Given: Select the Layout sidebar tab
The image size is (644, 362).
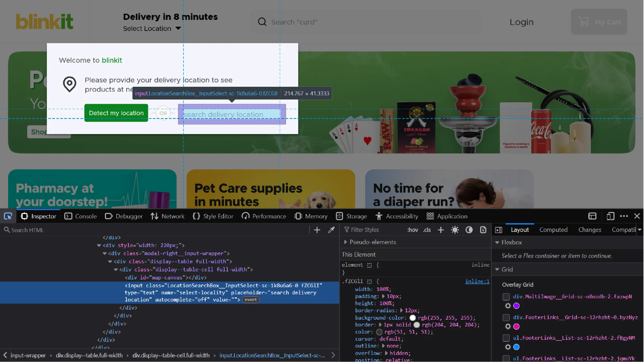Looking at the screenshot, I should (x=520, y=230).
